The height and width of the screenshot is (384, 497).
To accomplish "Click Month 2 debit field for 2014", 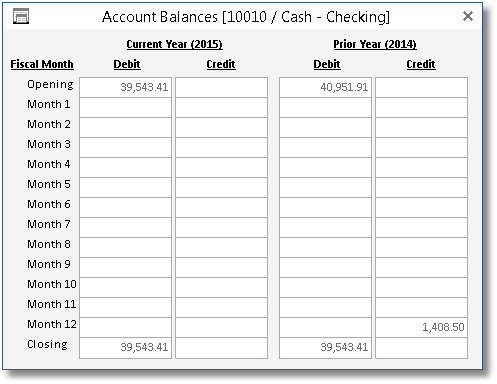I will 326,127.
